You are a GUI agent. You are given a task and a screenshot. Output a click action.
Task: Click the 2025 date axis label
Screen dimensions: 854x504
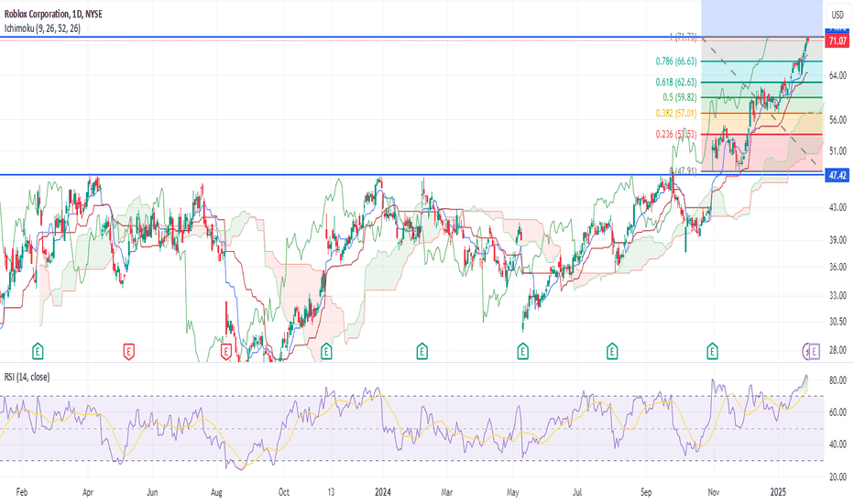point(778,492)
